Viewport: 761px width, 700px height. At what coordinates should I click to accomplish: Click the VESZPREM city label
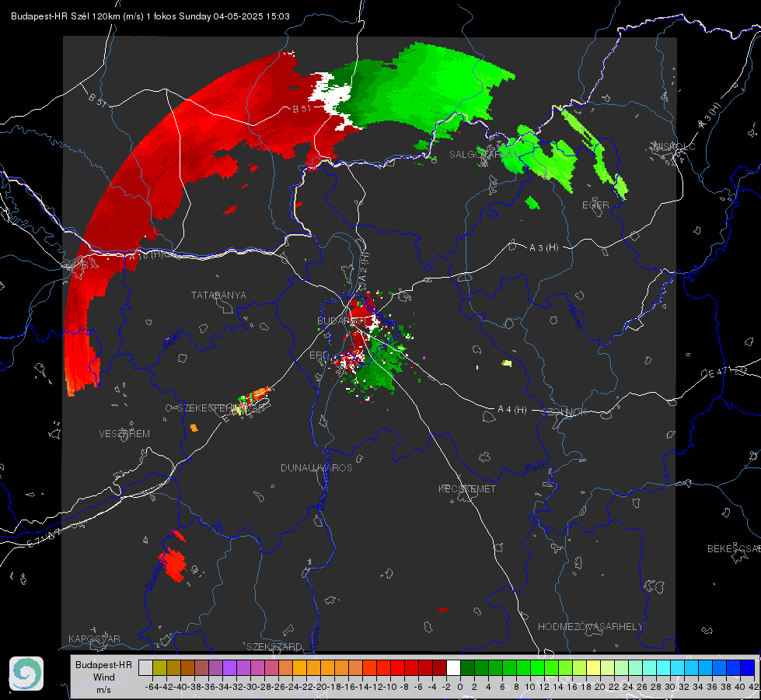(124, 434)
